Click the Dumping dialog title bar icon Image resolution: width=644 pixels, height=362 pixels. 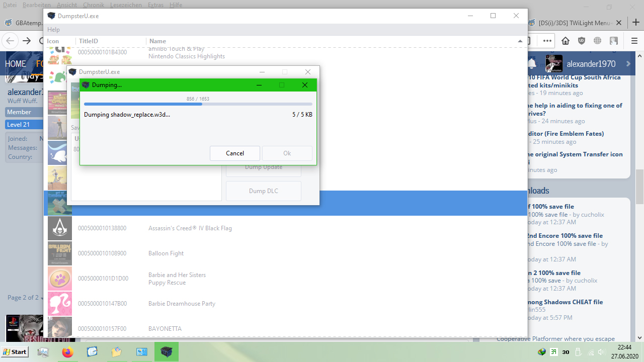pos(86,85)
